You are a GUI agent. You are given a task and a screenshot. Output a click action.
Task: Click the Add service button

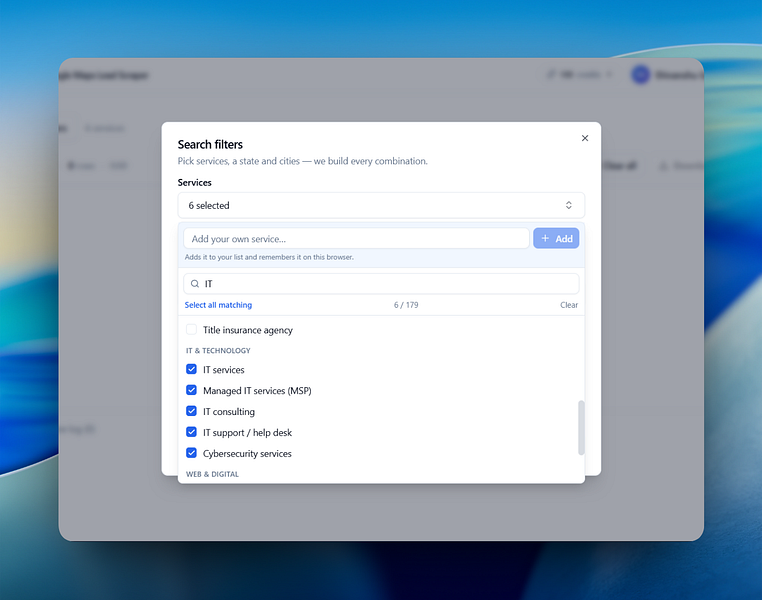(x=556, y=239)
